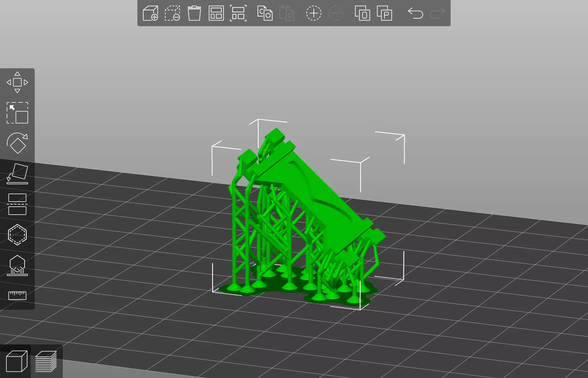Select the Rotate tool
588x378 pixels.
(17, 143)
